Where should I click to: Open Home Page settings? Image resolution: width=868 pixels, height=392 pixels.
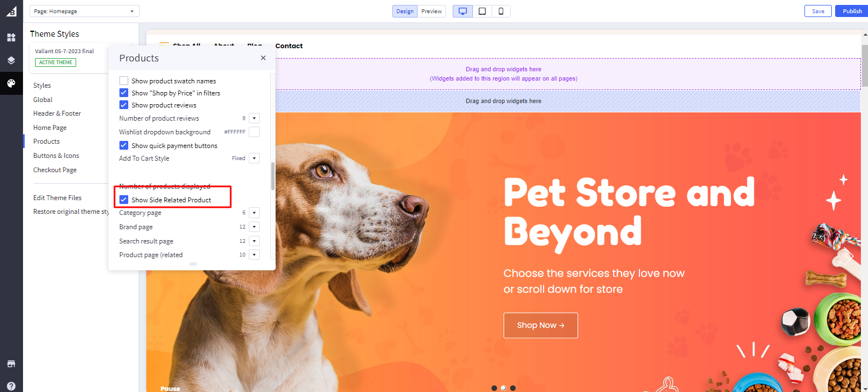tap(50, 128)
